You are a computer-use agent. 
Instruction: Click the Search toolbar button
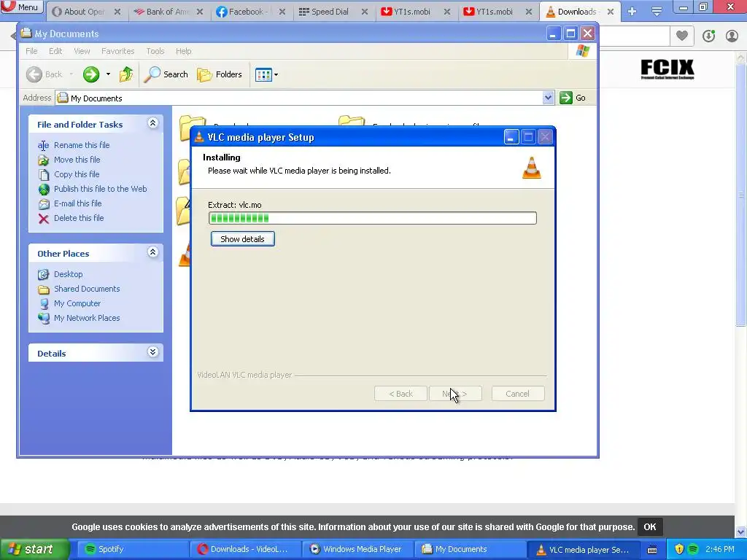tap(166, 74)
